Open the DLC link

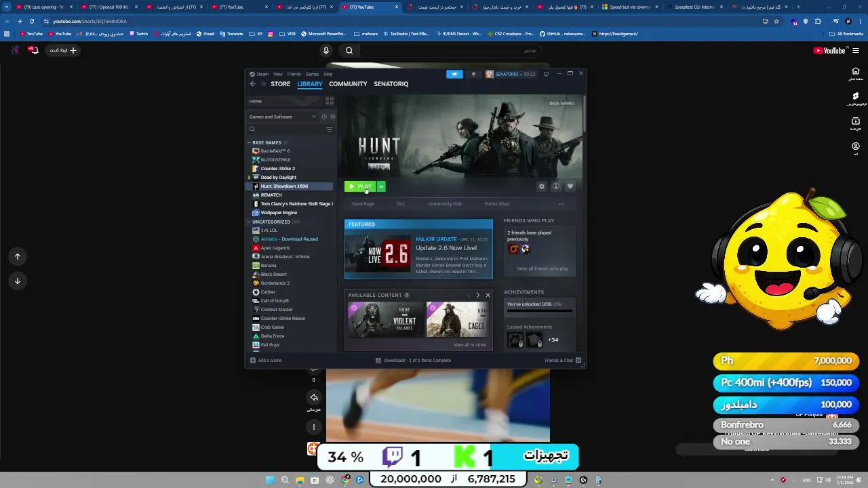click(401, 204)
